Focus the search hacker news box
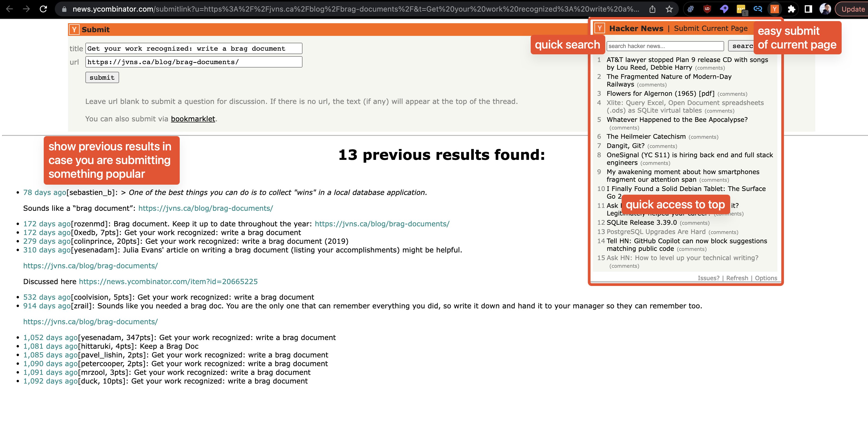 (x=665, y=46)
